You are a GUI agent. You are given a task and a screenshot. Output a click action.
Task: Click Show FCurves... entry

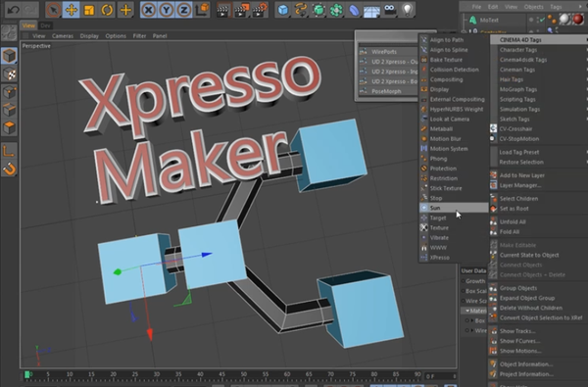[539, 341]
